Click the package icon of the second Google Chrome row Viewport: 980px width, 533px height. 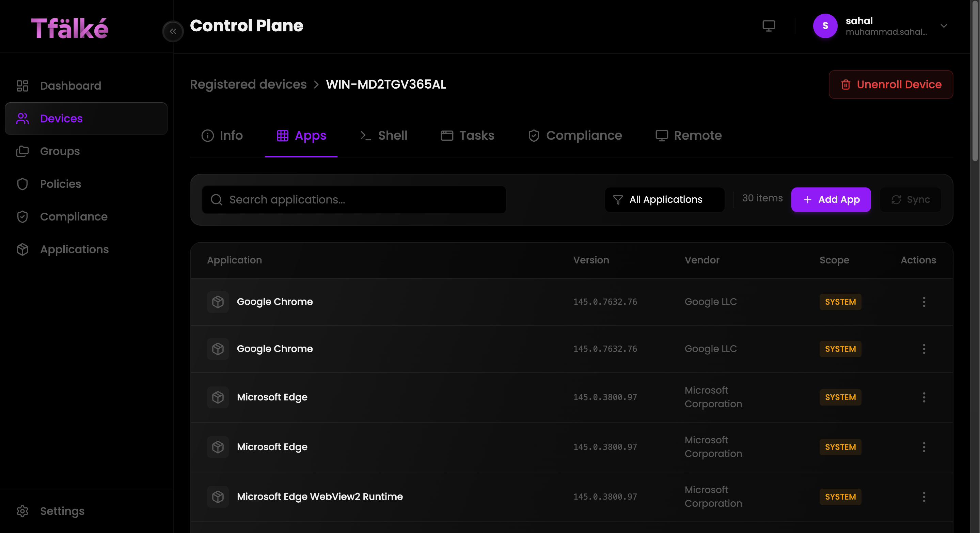[218, 349]
